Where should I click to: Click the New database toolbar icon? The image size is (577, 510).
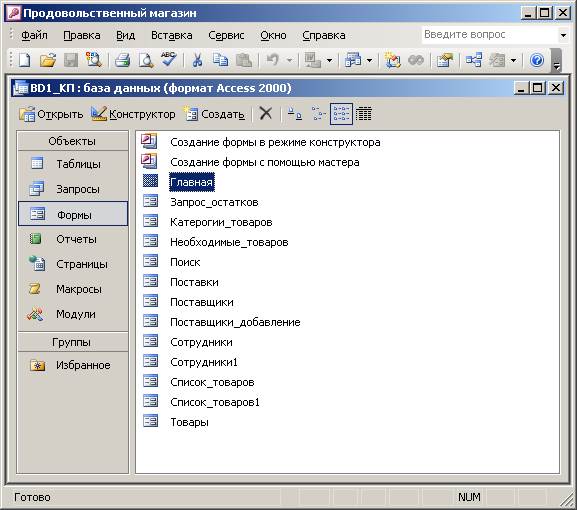(25, 60)
